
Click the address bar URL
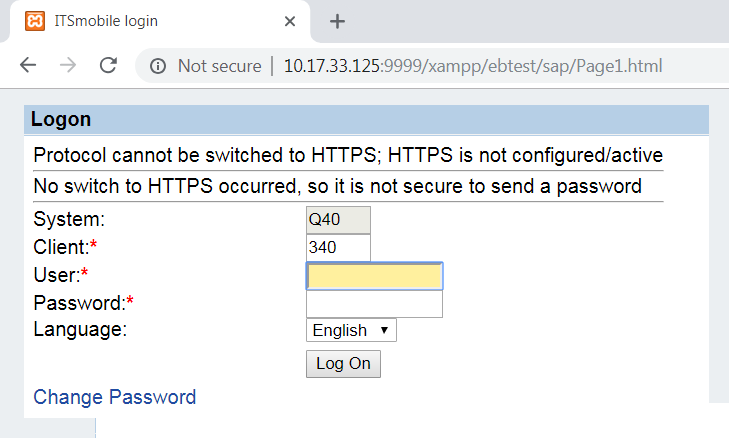pos(472,66)
